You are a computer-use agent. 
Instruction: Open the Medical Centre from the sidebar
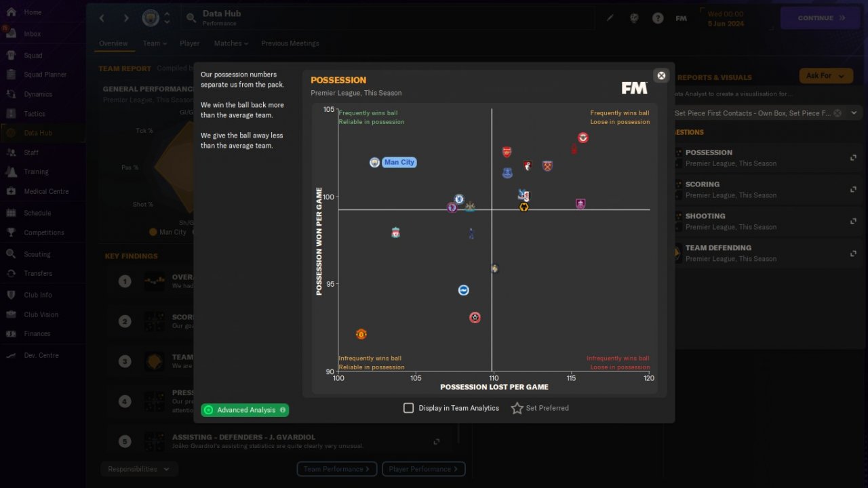click(46, 192)
